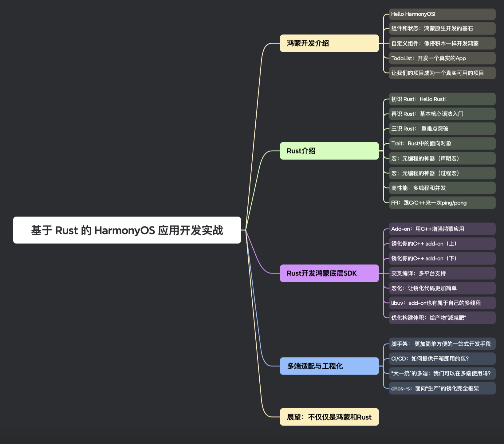Click 优化构建体积：给产物"减减肥" topic
The height and width of the screenshot is (444, 504).
[442, 318]
